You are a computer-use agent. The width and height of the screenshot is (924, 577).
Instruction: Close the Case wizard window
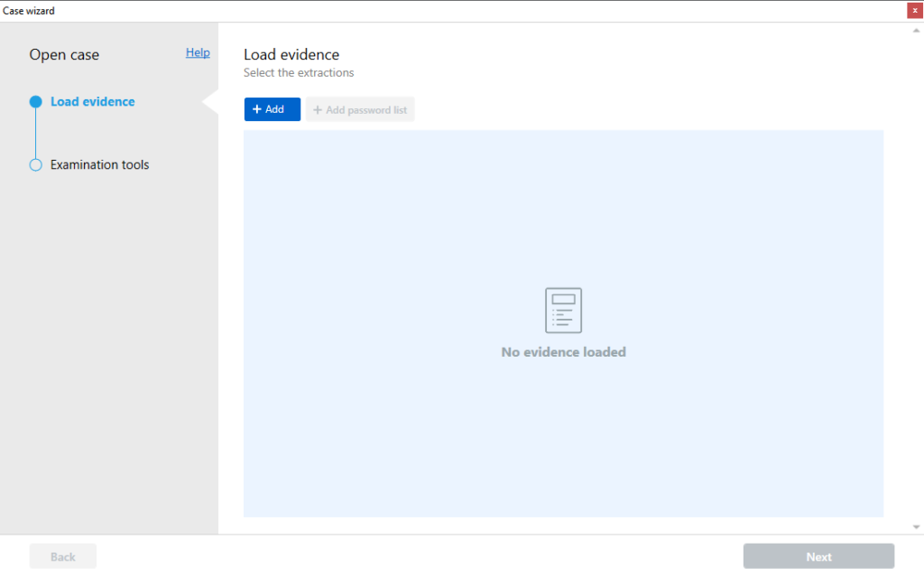click(915, 11)
